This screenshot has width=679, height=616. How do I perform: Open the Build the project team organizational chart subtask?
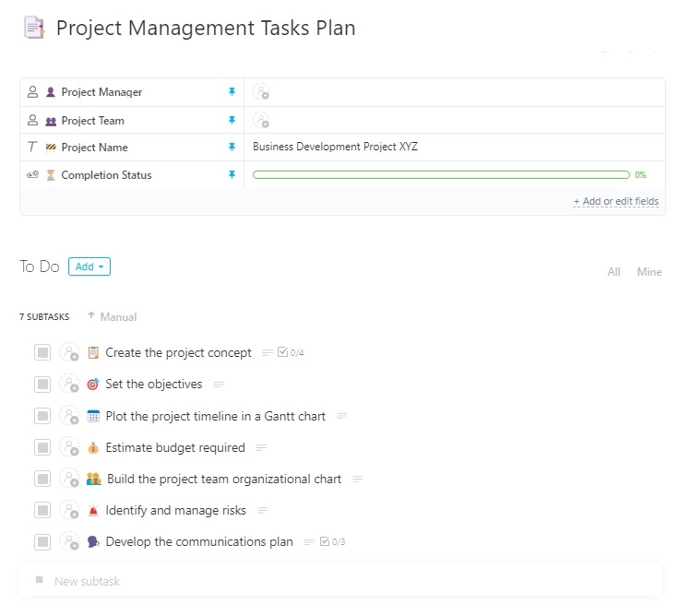point(223,480)
